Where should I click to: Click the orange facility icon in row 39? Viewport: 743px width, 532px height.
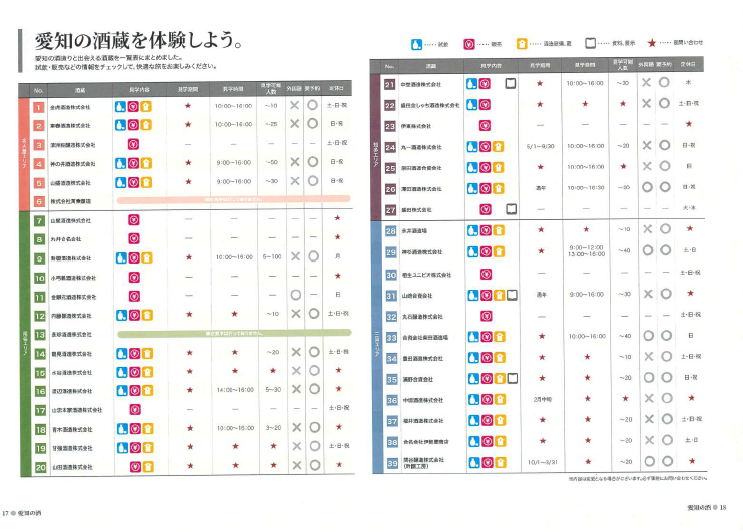(x=500, y=462)
